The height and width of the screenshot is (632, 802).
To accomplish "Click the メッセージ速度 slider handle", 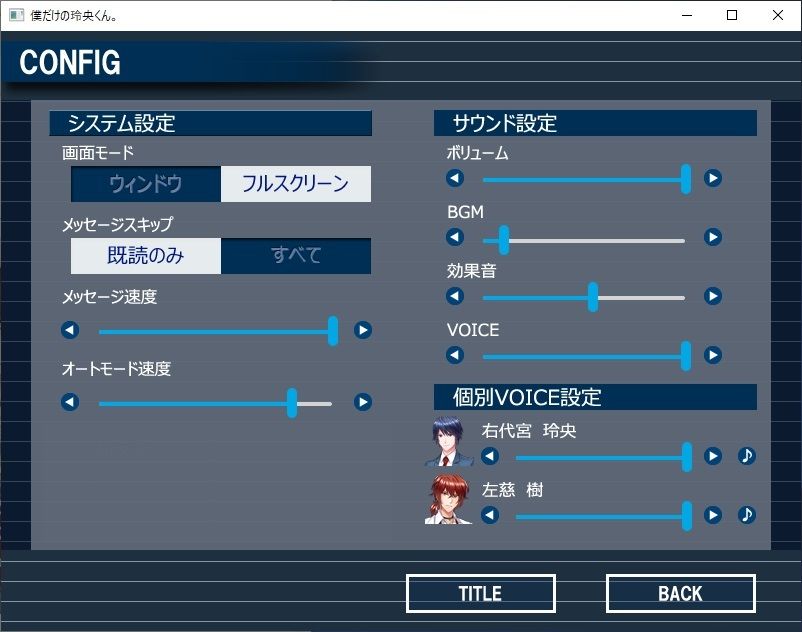I will click(x=333, y=331).
